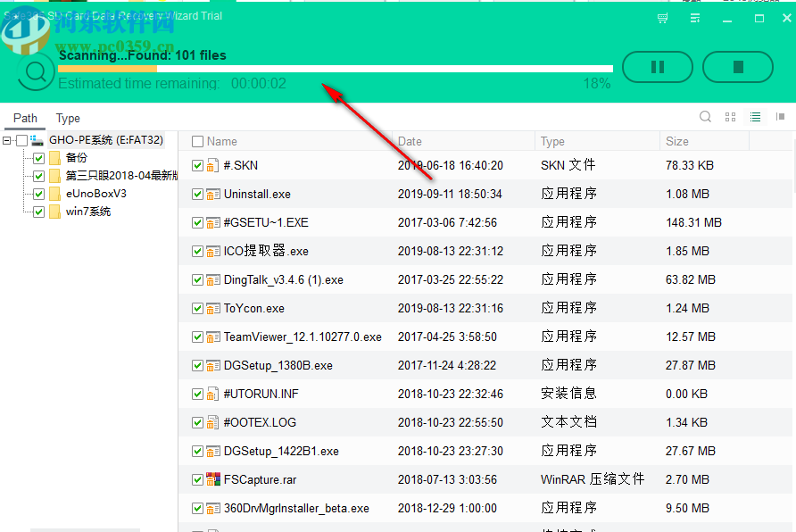Screen dimensions: 796x532
Task: Pause the ongoing scan
Action: (658, 67)
